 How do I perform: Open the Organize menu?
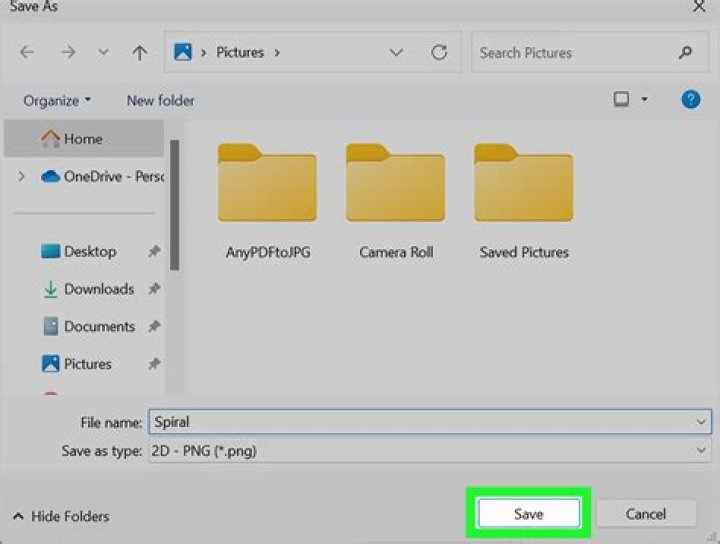(57, 101)
